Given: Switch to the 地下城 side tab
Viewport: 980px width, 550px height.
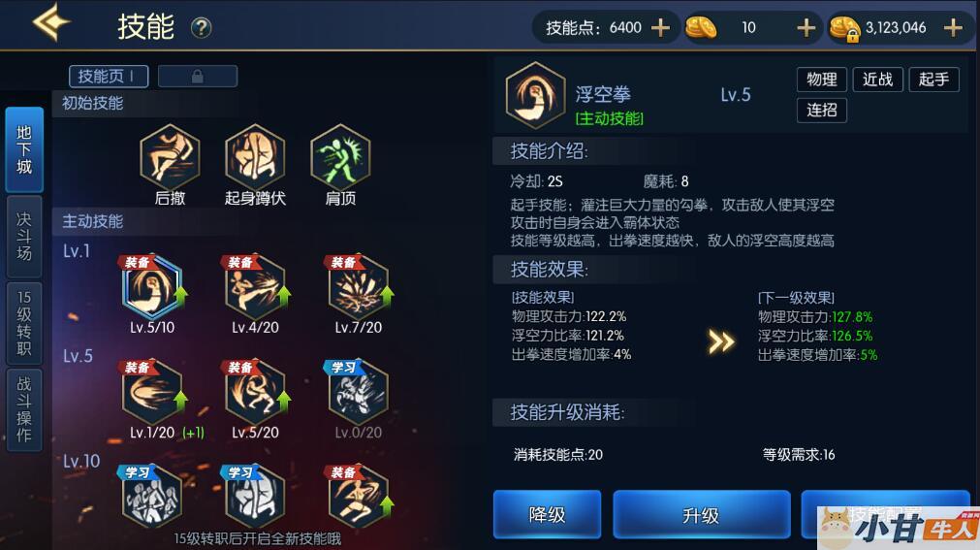Looking at the screenshot, I should (24, 149).
